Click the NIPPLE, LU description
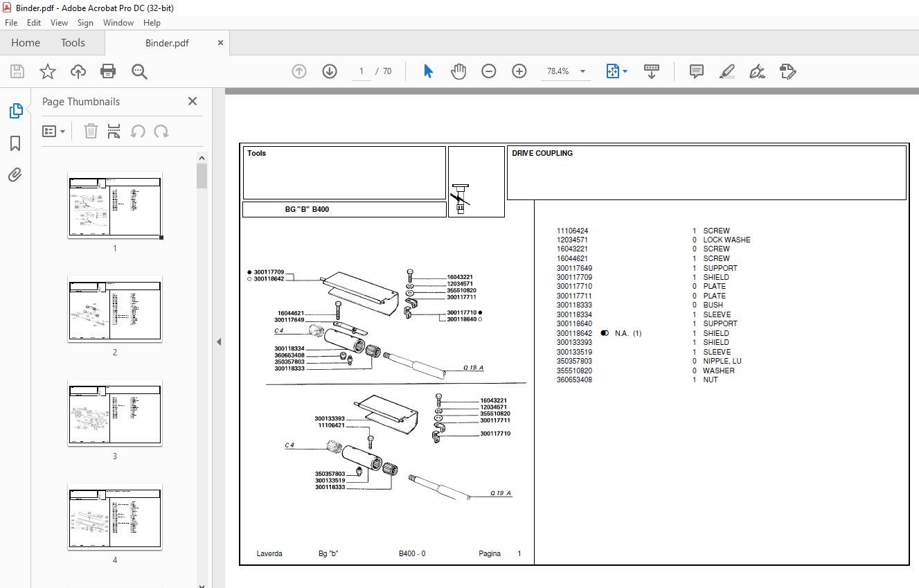 coord(722,361)
